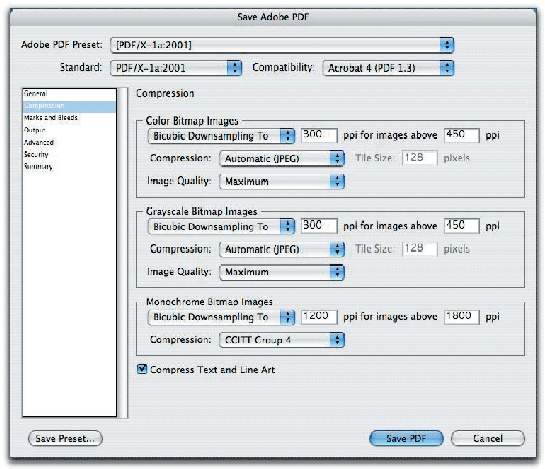Open Grayscale Bitmap Bicubic Downsampling dropdown
Screen dimensions: 545x469
(221, 227)
